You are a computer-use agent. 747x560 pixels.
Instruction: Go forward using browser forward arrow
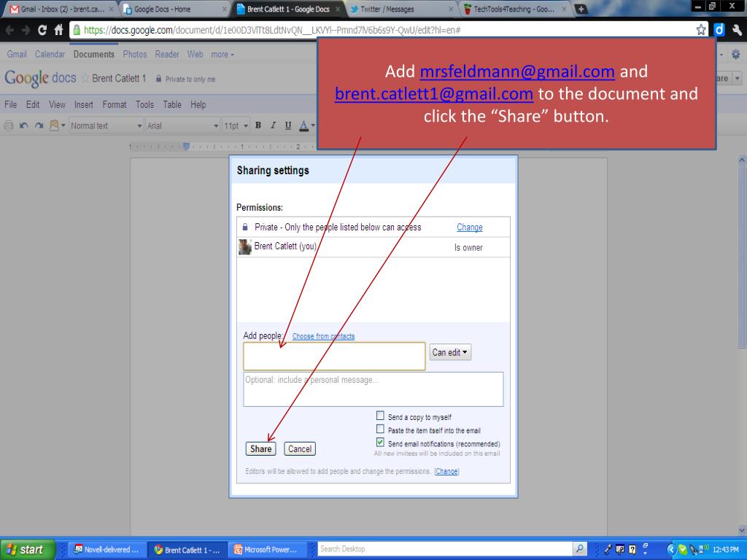tap(26, 30)
